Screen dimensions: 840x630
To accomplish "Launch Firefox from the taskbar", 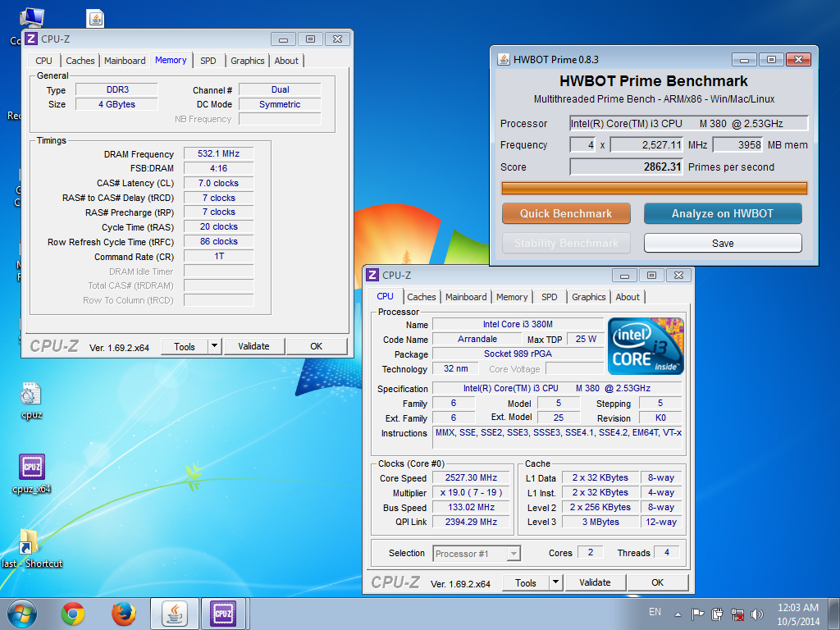I will point(124,614).
